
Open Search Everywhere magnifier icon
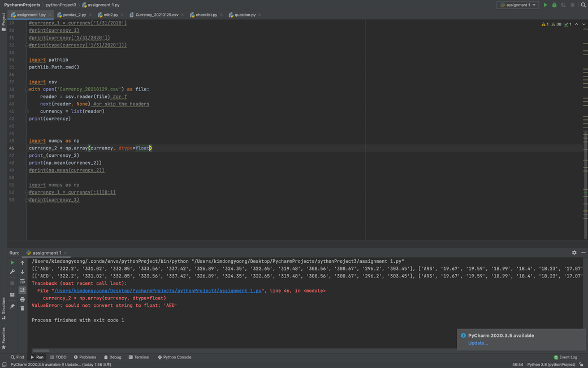click(x=583, y=5)
